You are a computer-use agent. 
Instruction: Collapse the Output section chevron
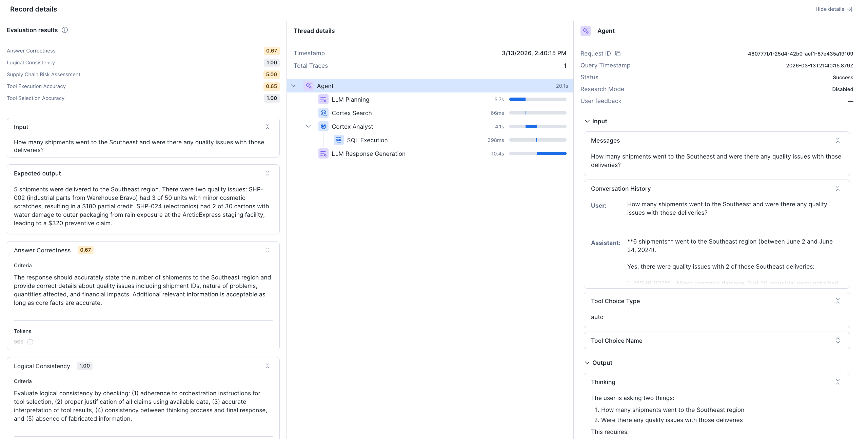(587, 363)
